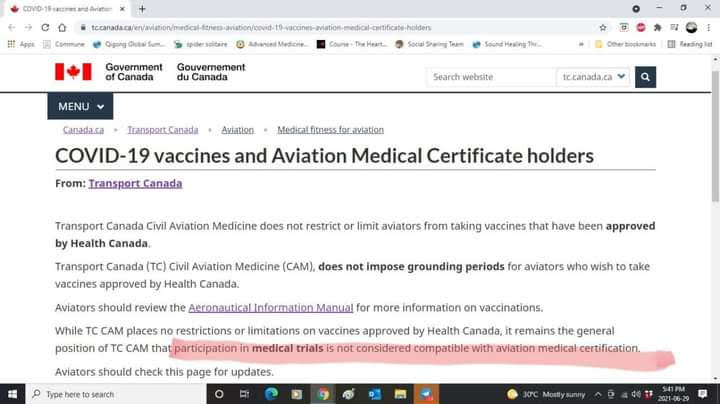Open the clock showing 5:41 PM

[674, 394]
